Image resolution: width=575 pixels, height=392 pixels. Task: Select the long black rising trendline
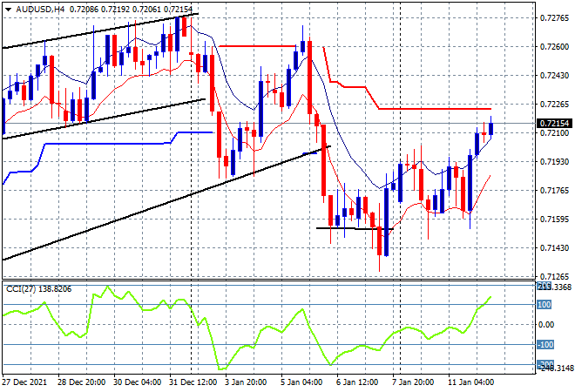(166, 203)
